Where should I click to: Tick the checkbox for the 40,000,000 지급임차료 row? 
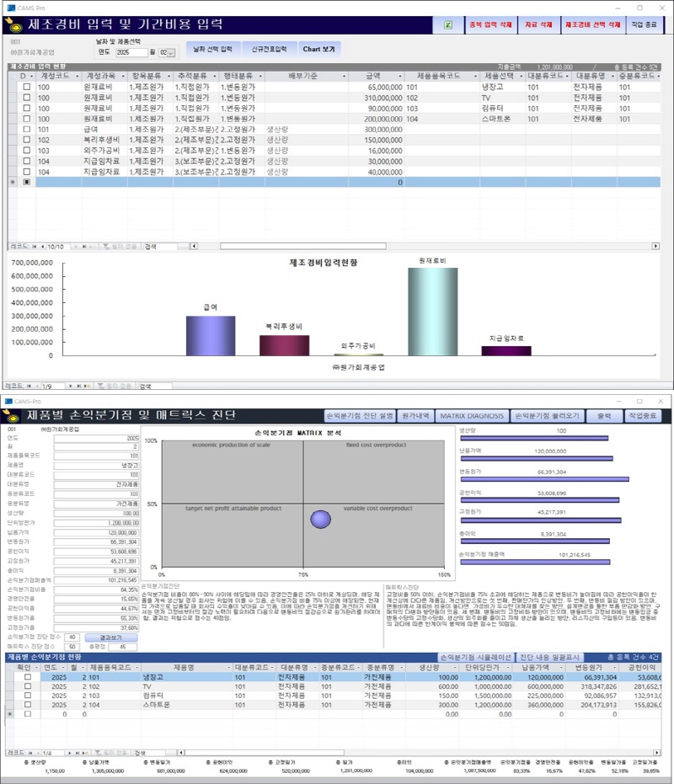(26, 172)
